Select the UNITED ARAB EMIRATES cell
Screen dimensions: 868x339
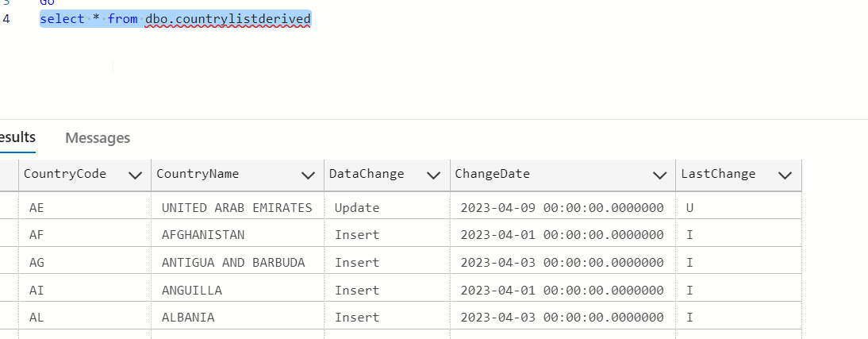(236, 208)
